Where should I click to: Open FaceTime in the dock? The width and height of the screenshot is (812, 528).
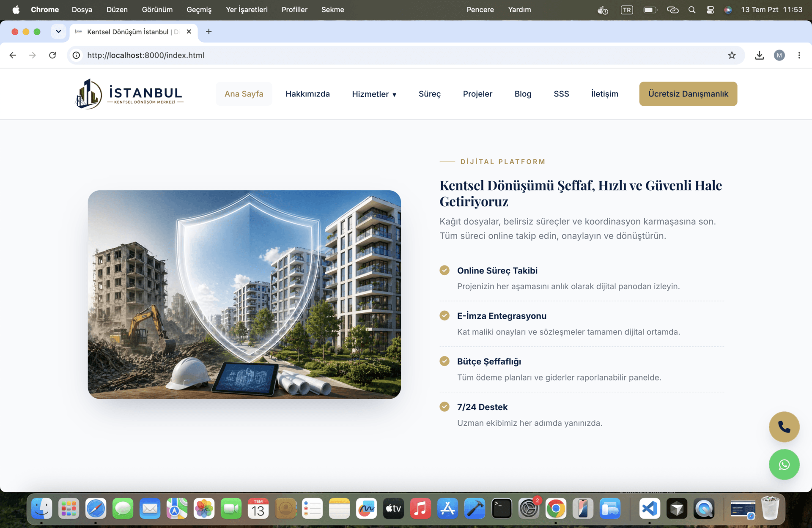(231, 509)
